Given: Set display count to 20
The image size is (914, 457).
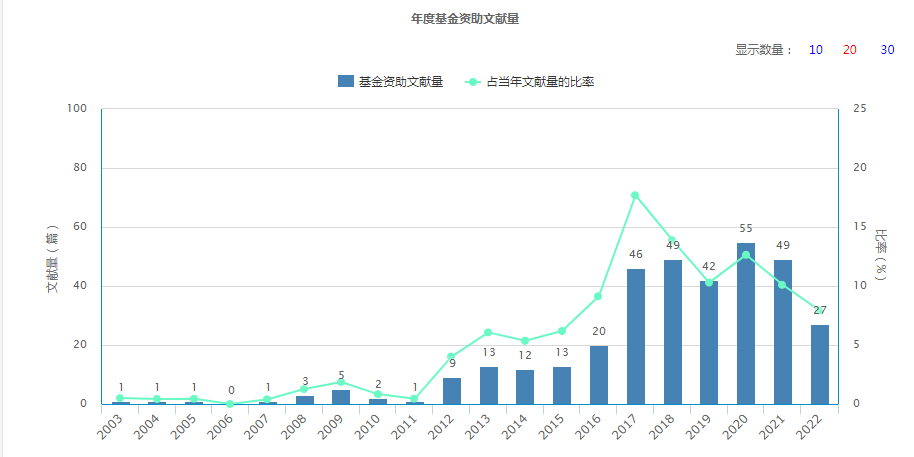Looking at the screenshot, I should pos(849,50).
